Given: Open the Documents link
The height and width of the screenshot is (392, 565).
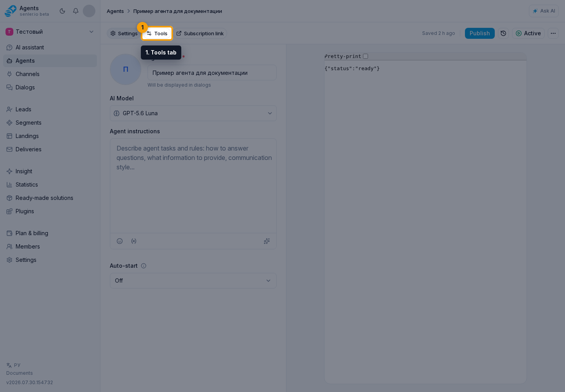Looking at the screenshot, I should [20, 373].
